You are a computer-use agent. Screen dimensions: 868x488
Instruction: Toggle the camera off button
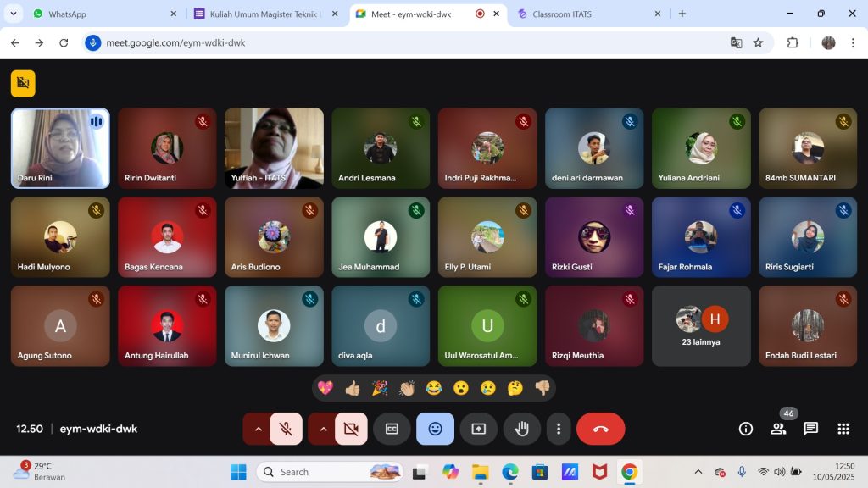click(351, 429)
